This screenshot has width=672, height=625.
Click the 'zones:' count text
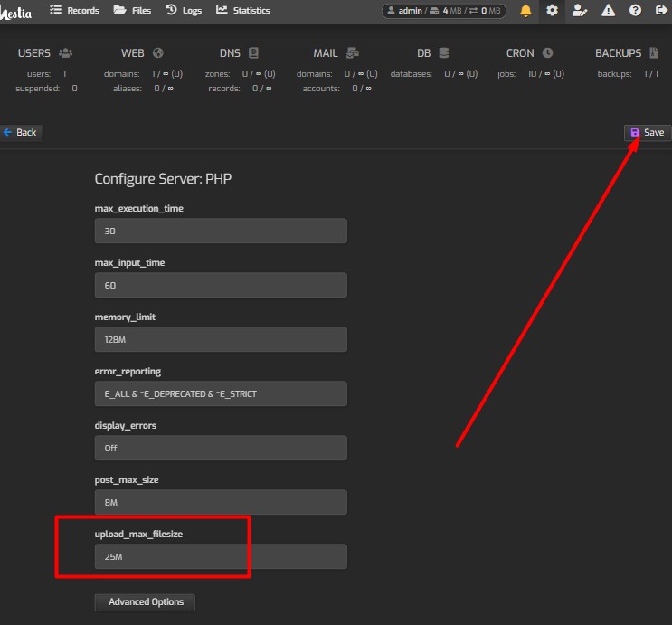pos(240,74)
